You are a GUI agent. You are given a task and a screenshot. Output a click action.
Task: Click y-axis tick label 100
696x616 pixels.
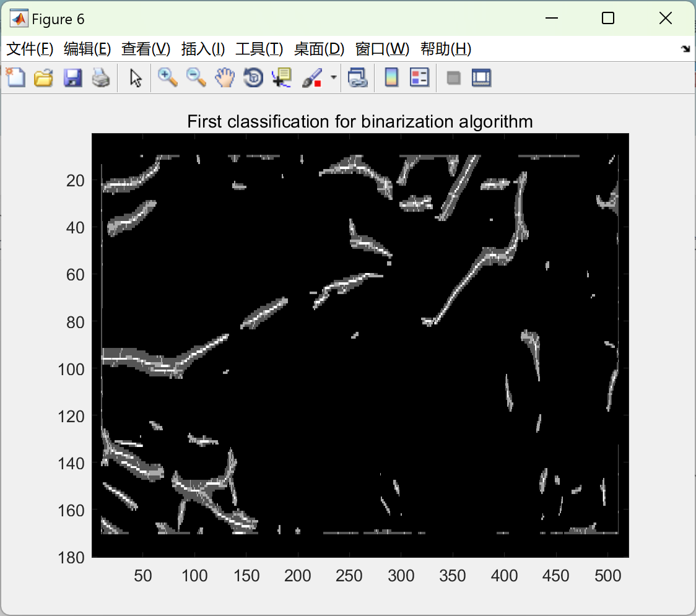(x=71, y=369)
